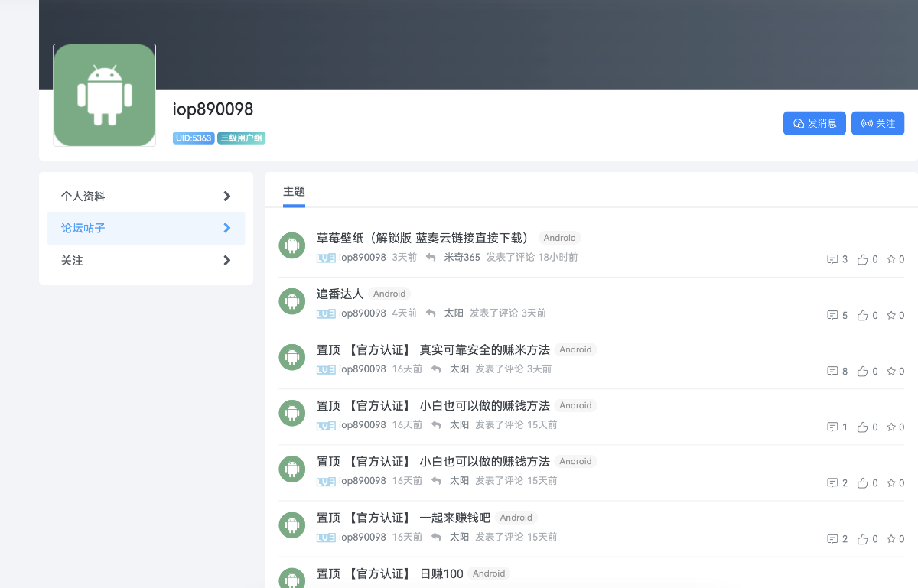
Task: Click 发表了评论 18小时前 text
Action: [x=532, y=258]
